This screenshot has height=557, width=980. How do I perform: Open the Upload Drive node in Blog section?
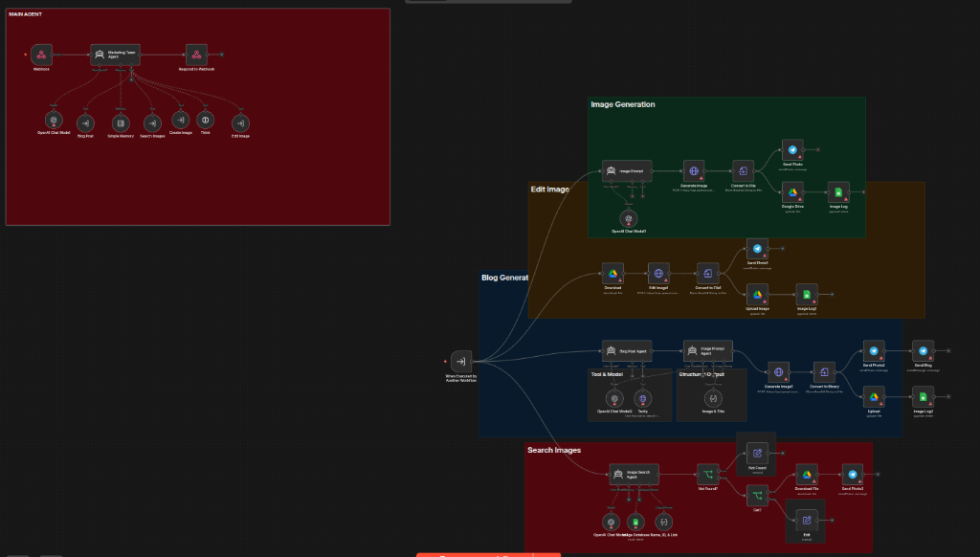pyautogui.click(x=874, y=396)
